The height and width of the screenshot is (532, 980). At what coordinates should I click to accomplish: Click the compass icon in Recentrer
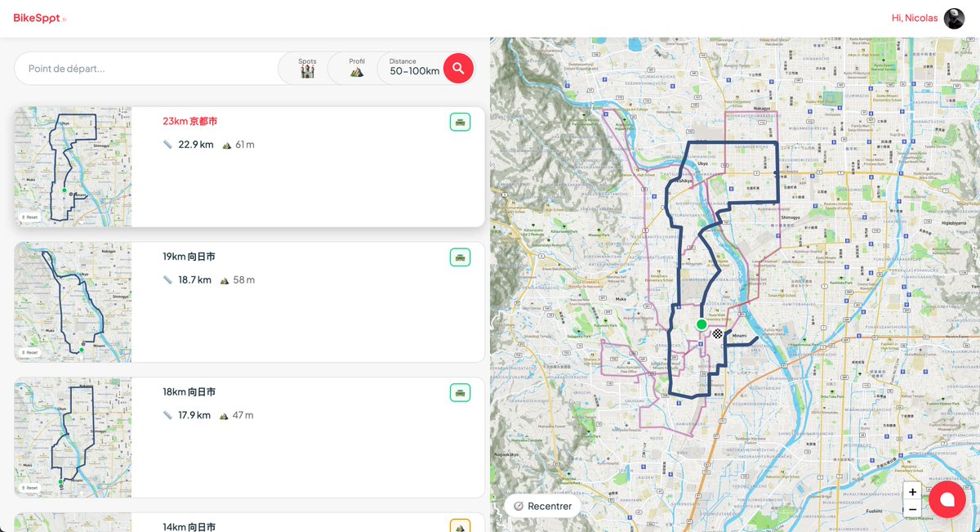point(519,506)
